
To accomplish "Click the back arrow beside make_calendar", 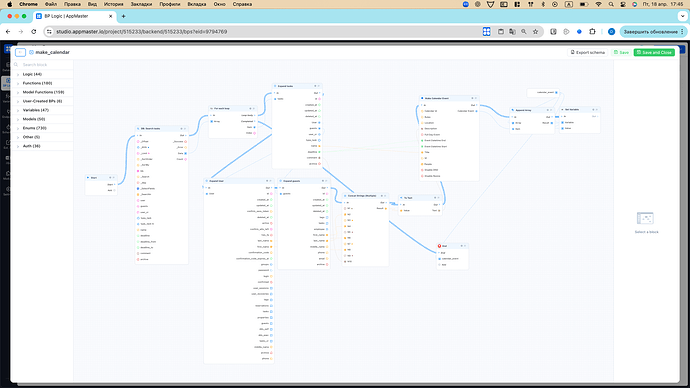I will [20, 52].
